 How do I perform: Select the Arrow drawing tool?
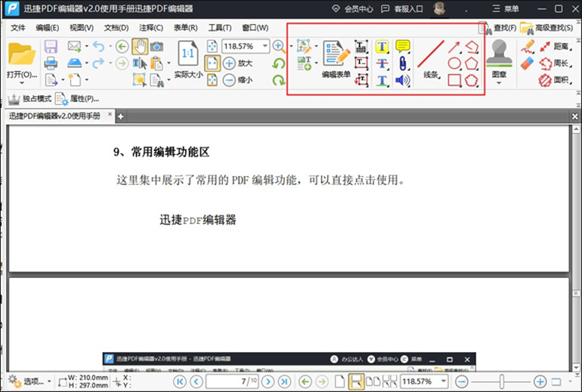(454, 47)
